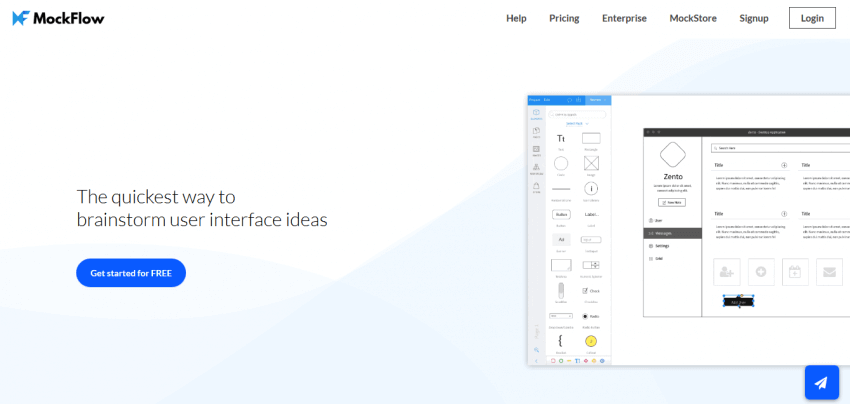Pick the Text Input component
This screenshot has height=404, width=850.
(x=591, y=242)
